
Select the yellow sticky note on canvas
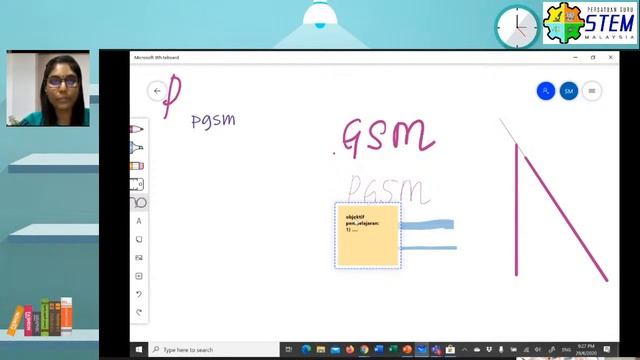point(368,236)
